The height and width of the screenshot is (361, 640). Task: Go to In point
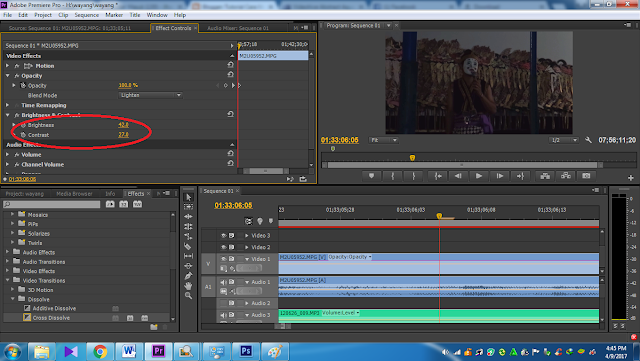click(x=438, y=176)
